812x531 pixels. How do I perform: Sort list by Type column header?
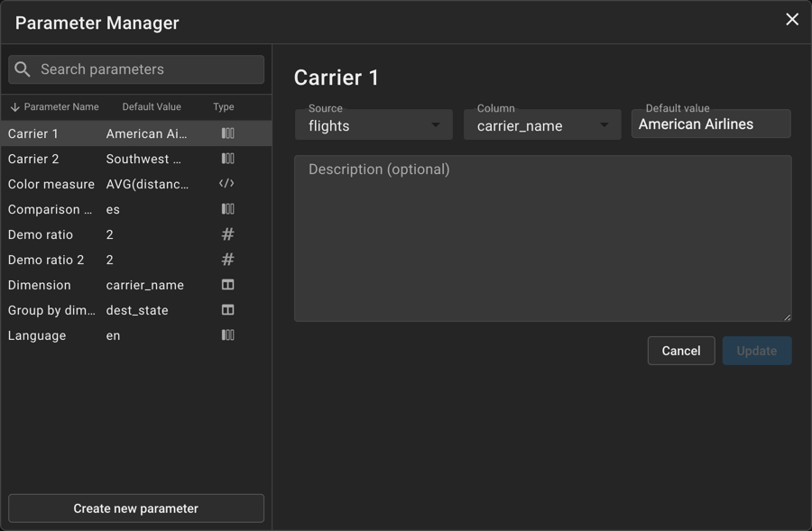(224, 107)
